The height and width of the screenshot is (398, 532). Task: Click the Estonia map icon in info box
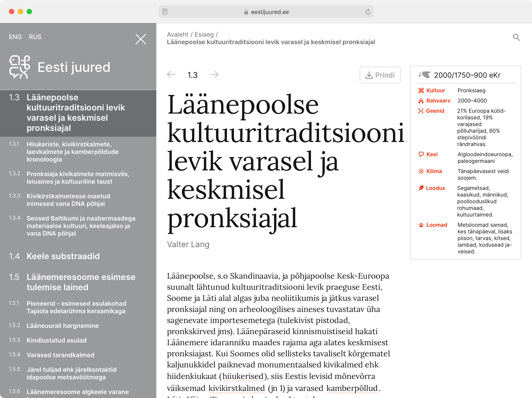pyautogui.click(x=424, y=75)
